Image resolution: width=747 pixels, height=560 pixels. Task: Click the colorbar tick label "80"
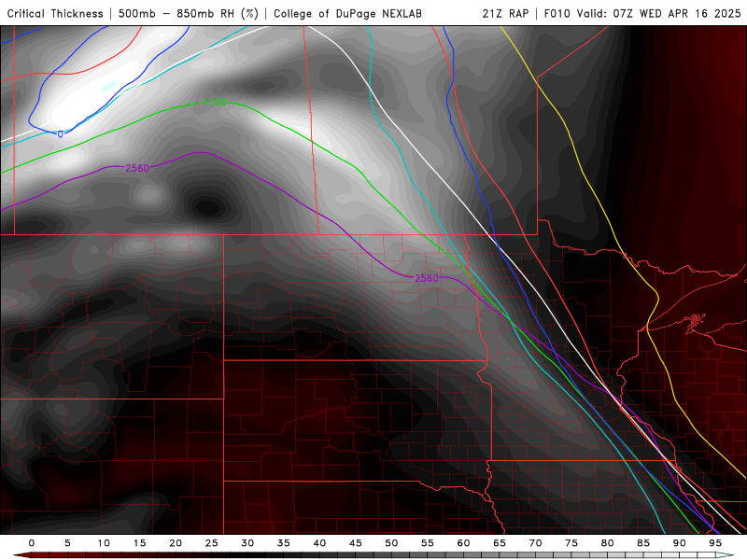coord(608,543)
